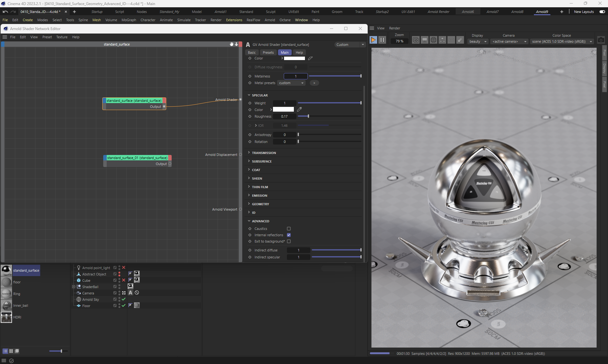Open the MoGraph menu
The height and width of the screenshot is (364, 608).
pyautogui.click(x=129, y=20)
